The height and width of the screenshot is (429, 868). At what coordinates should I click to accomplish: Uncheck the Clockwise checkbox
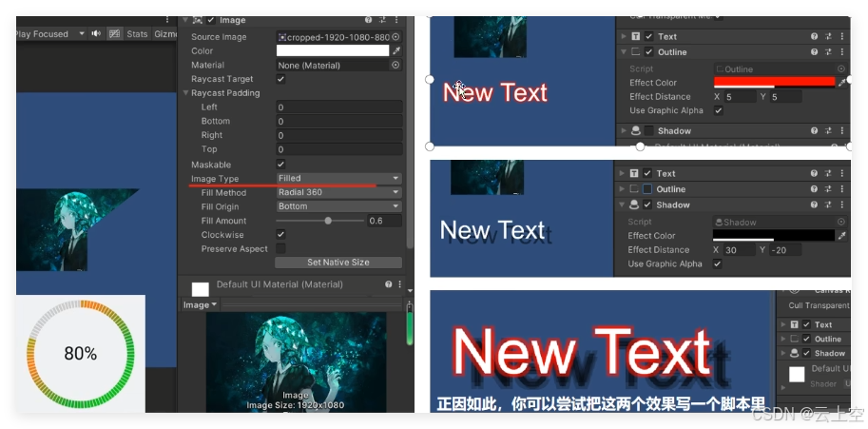(280, 235)
